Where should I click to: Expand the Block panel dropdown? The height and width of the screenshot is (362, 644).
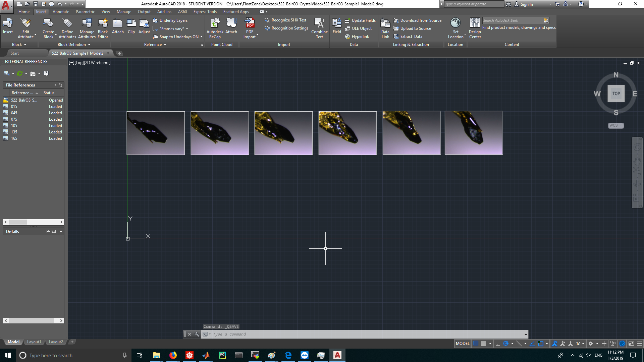point(19,45)
